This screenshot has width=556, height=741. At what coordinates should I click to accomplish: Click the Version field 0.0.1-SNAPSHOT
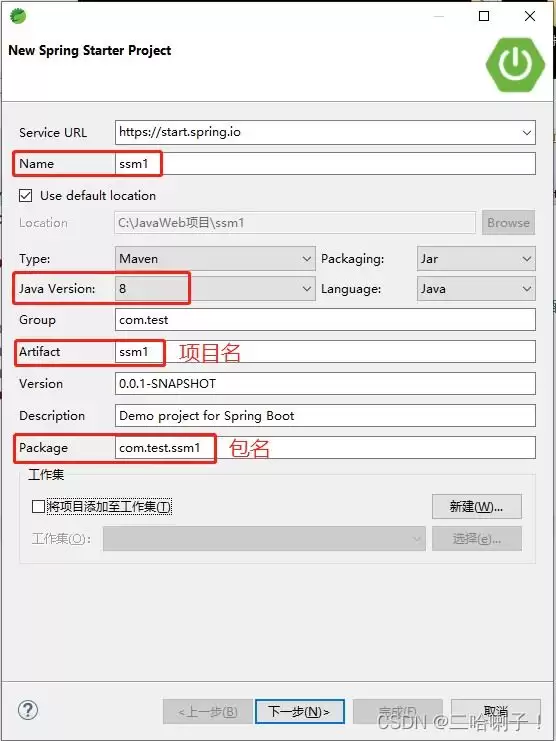coord(325,383)
